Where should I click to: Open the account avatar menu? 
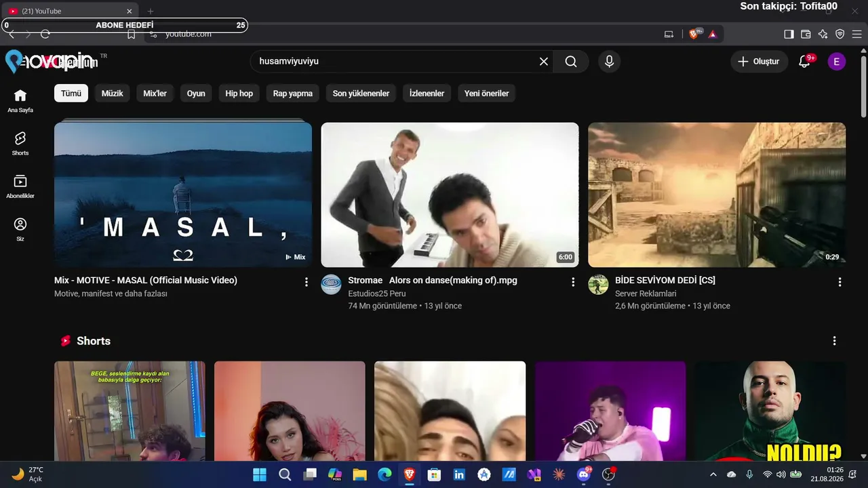tap(836, 62)
